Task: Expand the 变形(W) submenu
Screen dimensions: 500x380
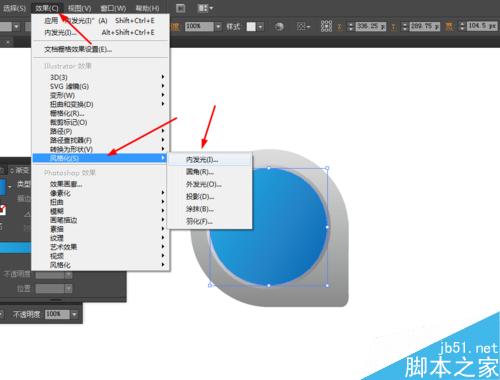Action: tap(100, 95)
